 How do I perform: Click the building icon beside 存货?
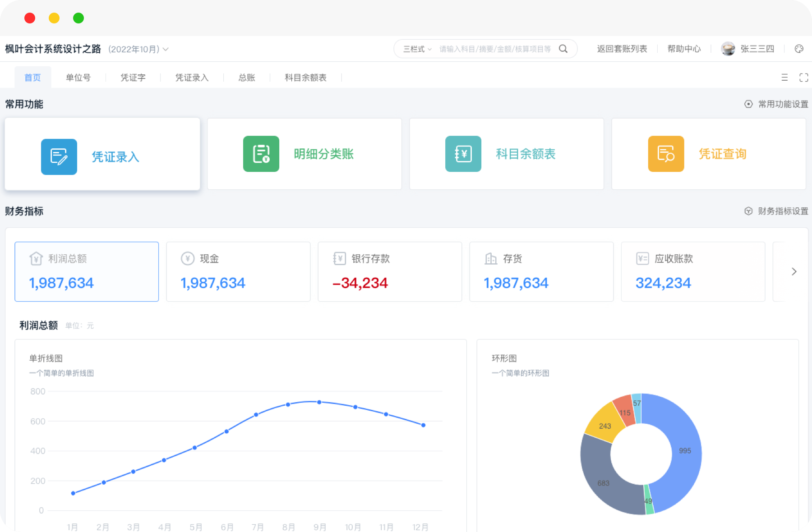(491, 258)
